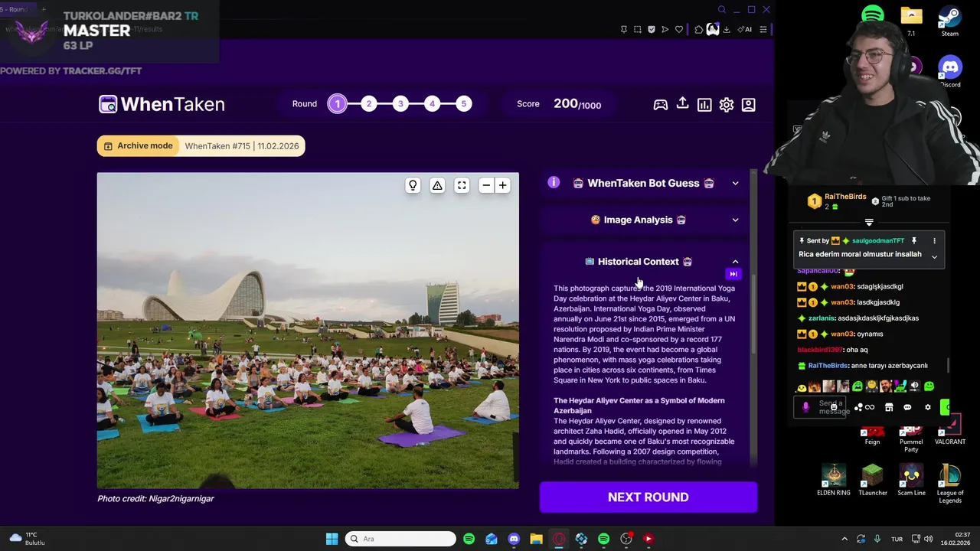This screenshot has width=980, height=551.
Task: Click the browser profile avatar icon
Action: 713,29
